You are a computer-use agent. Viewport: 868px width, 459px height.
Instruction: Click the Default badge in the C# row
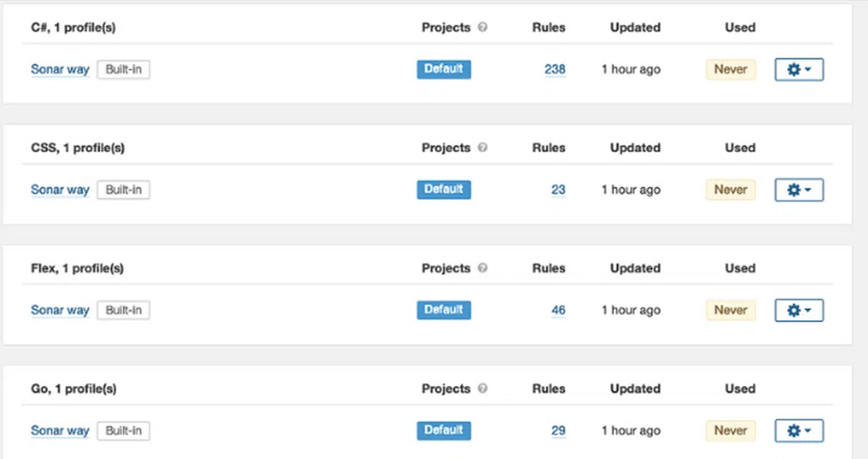pyautogui.click(x=444, y=69)
